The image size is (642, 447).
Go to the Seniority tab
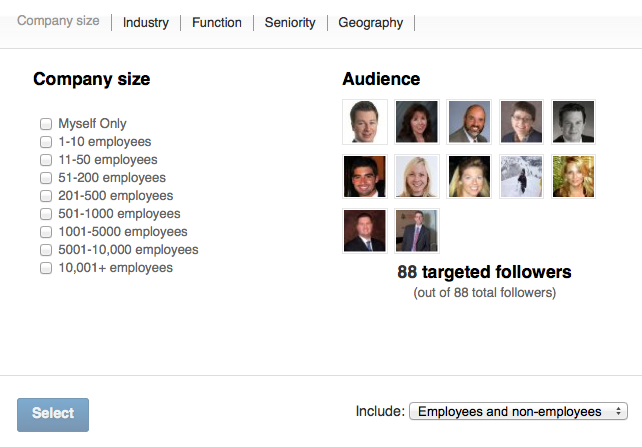(x=290, y=22)
